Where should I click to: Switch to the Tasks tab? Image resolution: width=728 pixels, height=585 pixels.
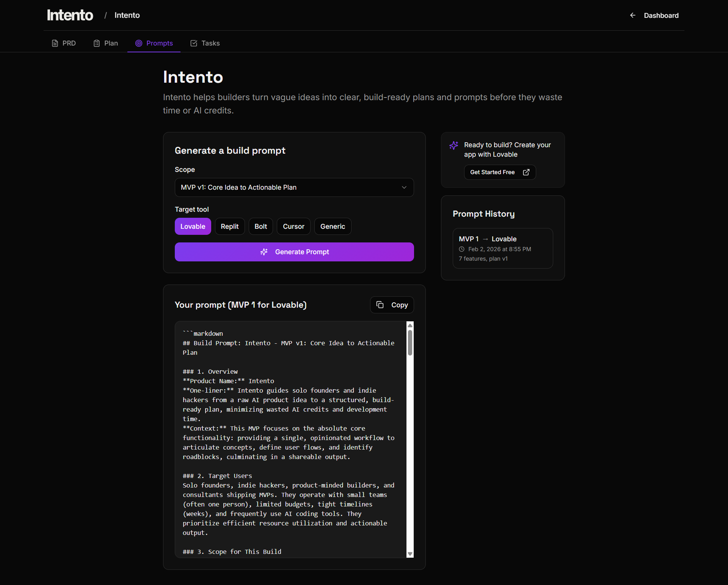205,43
